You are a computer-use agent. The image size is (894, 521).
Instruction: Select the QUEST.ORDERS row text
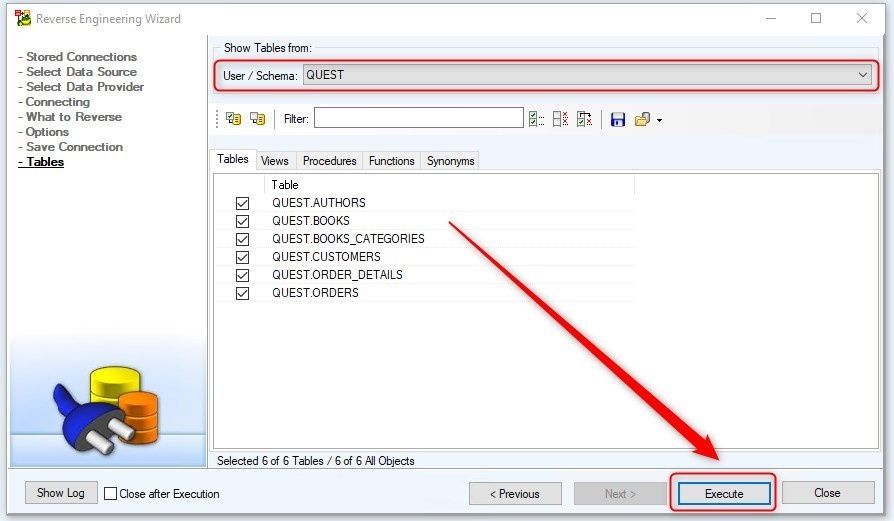click(x=315, y=293)
